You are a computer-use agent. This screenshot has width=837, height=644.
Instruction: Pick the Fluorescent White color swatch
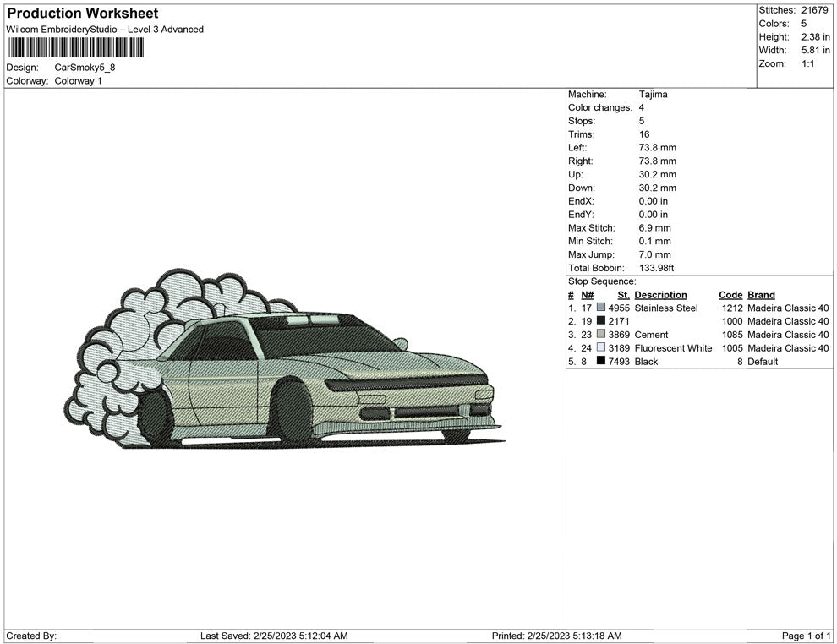(x=601, y=348)
